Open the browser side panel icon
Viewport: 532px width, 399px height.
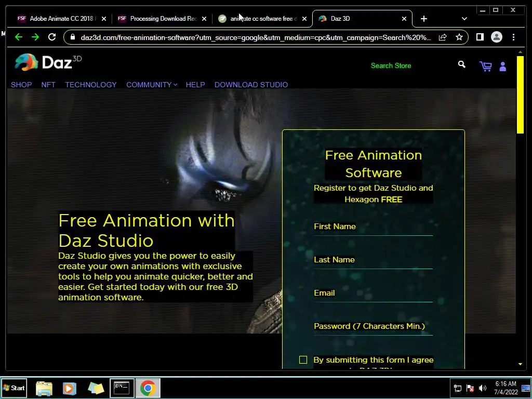480,37
